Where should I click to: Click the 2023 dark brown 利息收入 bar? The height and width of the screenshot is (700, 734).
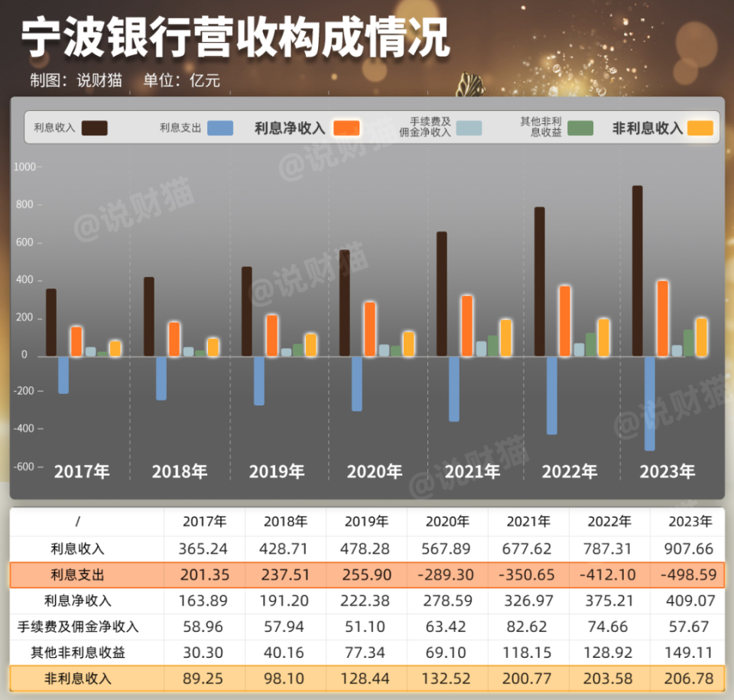[x=637, y=271]
